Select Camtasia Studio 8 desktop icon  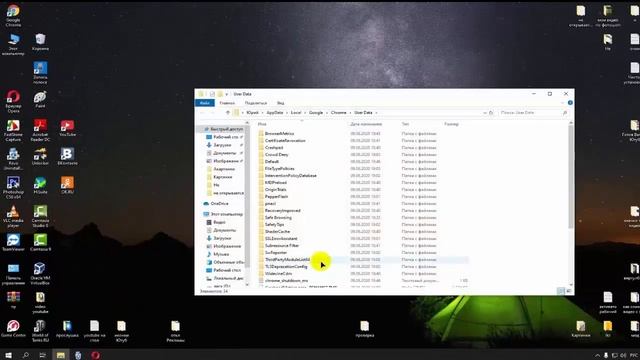[40, 216]
